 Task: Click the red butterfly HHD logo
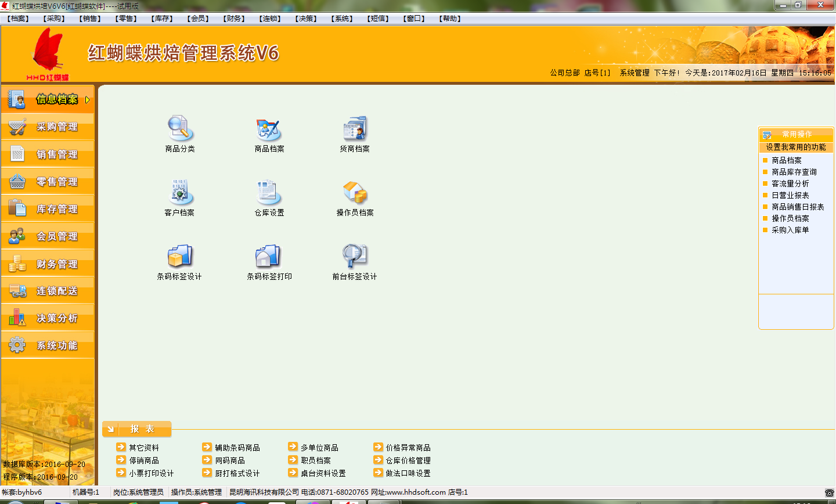coord(48,54)
